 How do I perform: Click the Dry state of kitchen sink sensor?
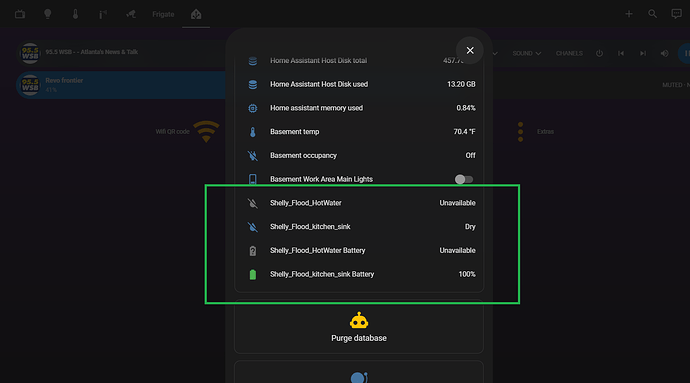click(x=470, y=227)
